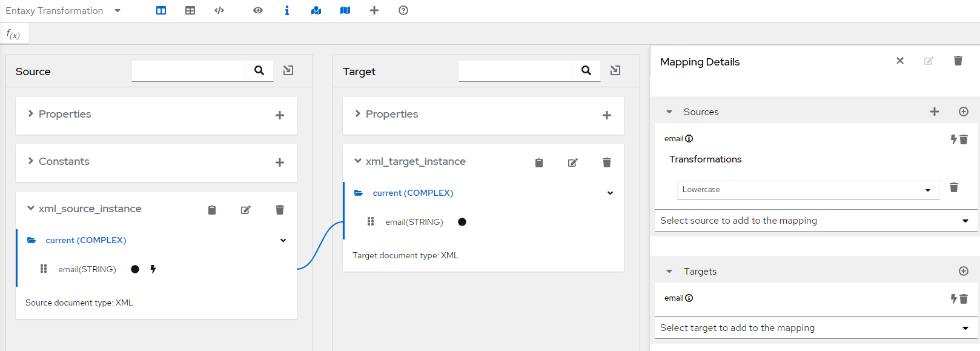The image size is (980, 351).
Task: Click the Target search input field
Action: pyautogui.click(x=515, y=70)
